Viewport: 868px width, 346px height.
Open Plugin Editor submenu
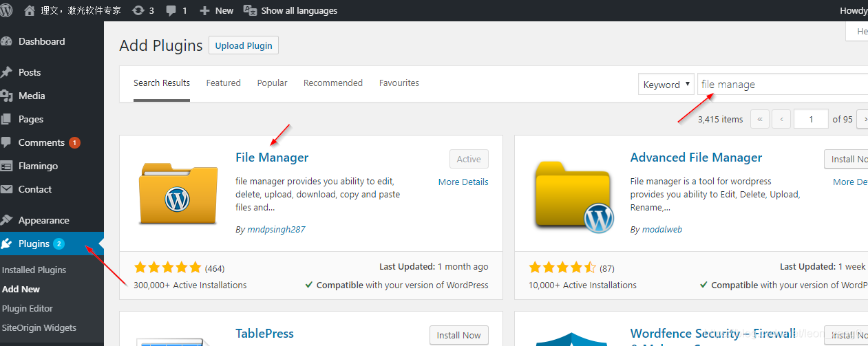(28, 308)
